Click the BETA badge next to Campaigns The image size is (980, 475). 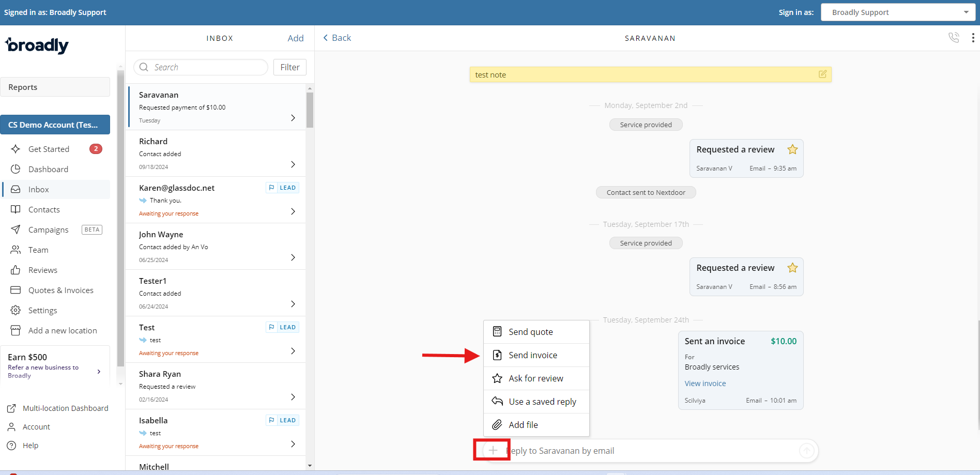(92, 229)
